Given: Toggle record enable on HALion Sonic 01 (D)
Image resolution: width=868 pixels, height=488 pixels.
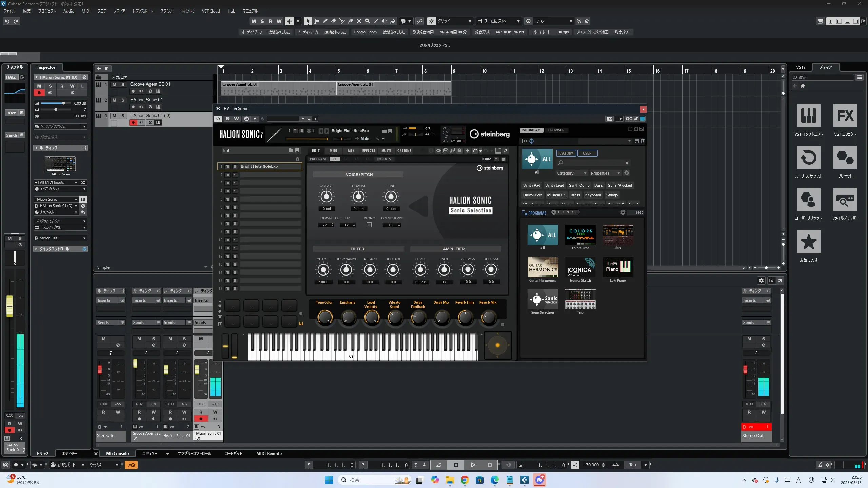Looking at the screenshot, I should tap(133, 123).
